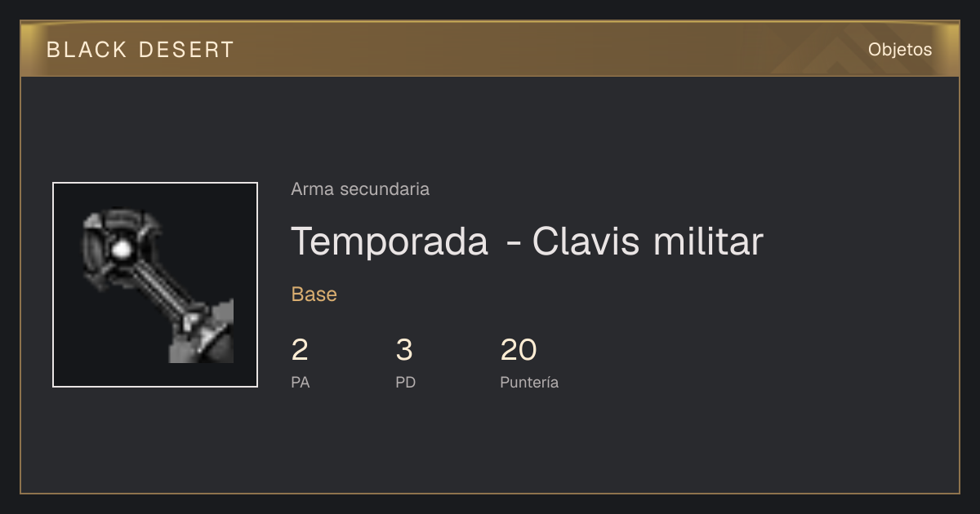Click the gold header banner bar
Viewport: 980px width, 514px height.
pos(490,49)
